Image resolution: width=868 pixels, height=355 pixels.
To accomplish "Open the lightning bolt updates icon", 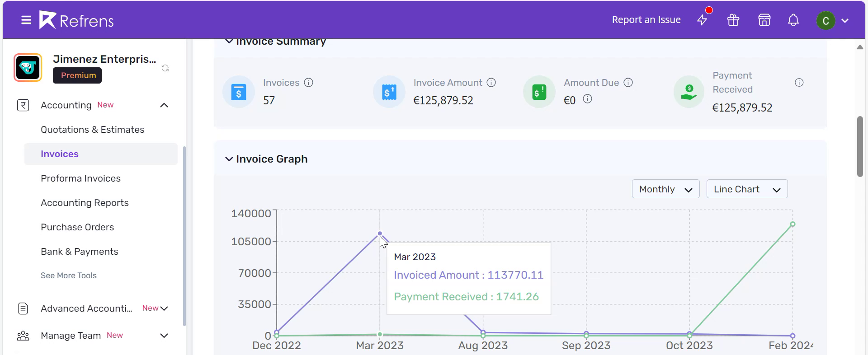I will click(702, 20).
